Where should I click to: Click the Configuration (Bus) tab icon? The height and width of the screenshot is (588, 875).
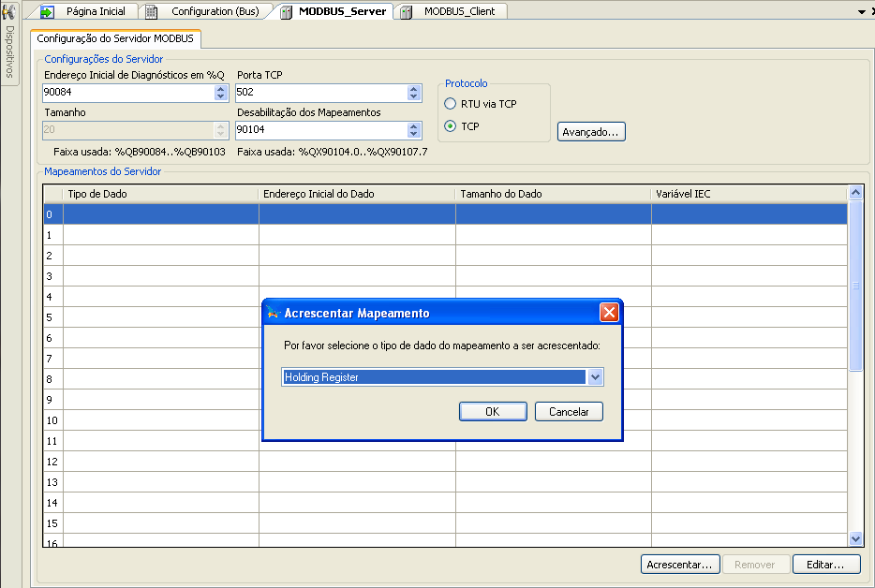pos(151,11)
